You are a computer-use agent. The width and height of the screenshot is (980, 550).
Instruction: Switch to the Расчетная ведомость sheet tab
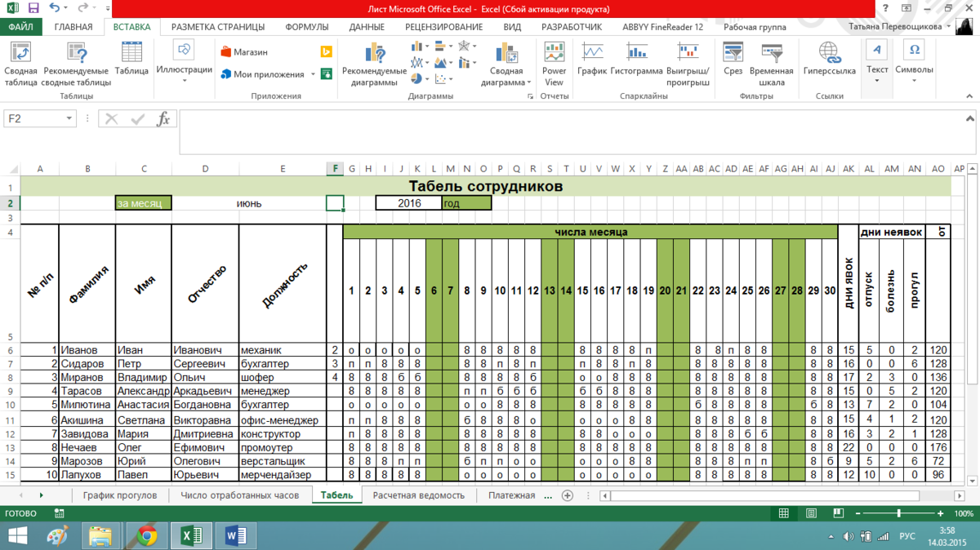click(418, 495)
